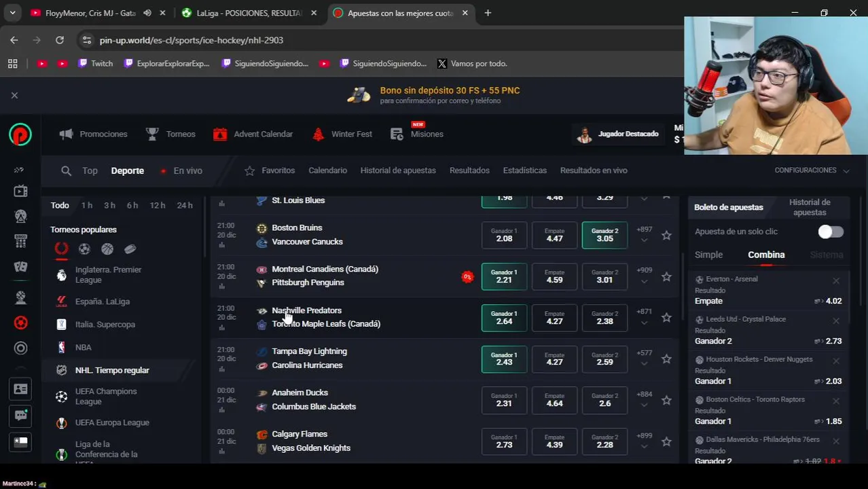The width and height of the screenshot is (868, 489).
Task: Select España. LaLiga tournament
Action: pos(102,302)
